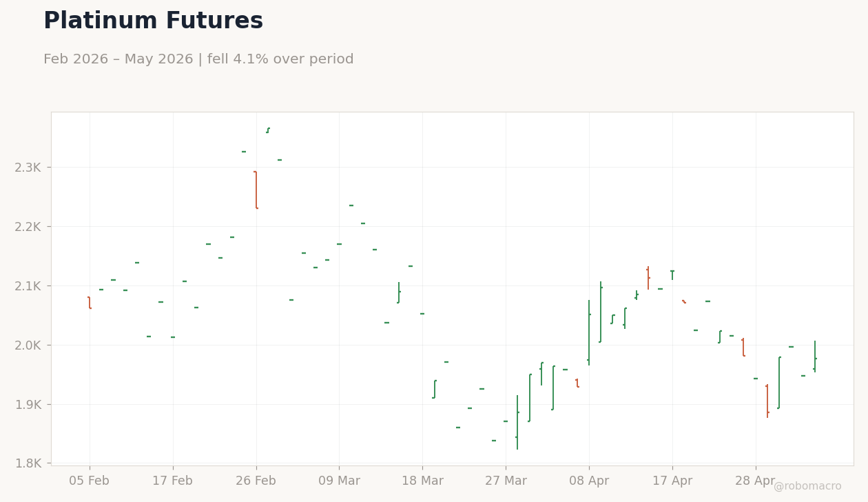
Task: Click the subtitle mentioning fell 4.1% over period
Action: point(198,59)
